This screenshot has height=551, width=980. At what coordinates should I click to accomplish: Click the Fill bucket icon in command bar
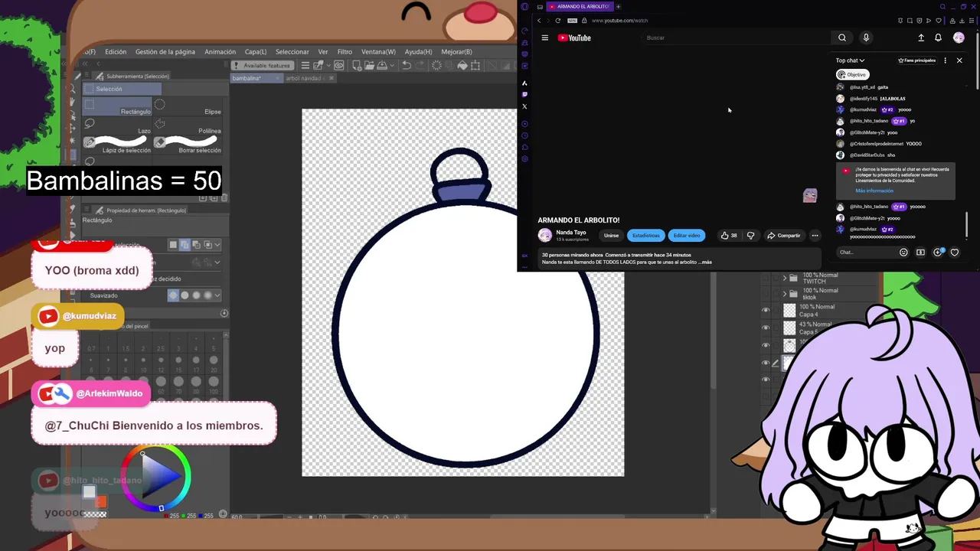click(x=462, y=65)
